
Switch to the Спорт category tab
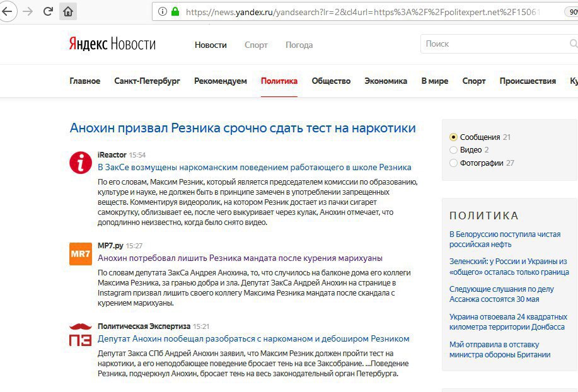tap(473, 81)
